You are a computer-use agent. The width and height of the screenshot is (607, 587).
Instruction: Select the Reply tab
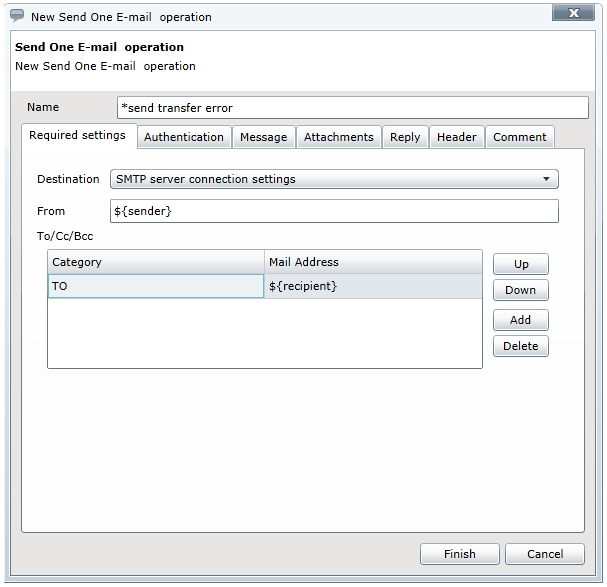click(405, 137)
